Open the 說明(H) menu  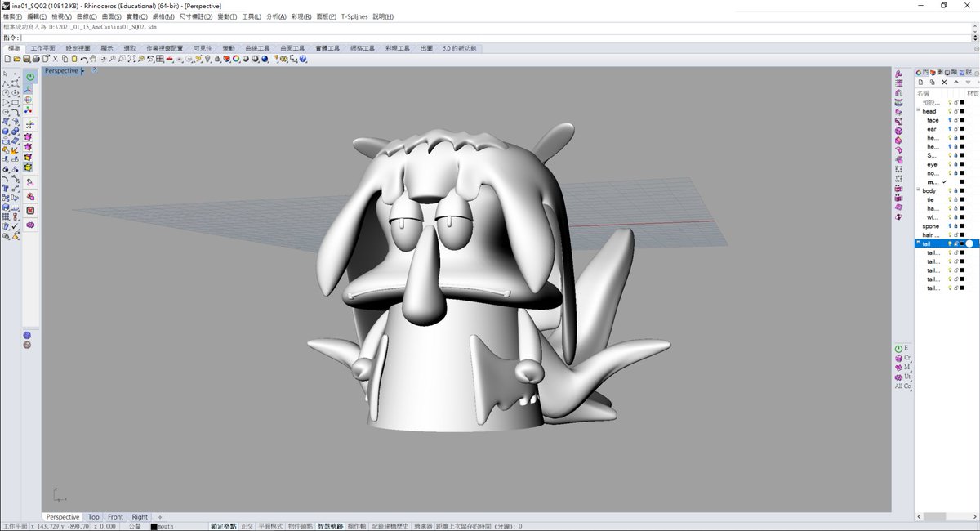382,16
